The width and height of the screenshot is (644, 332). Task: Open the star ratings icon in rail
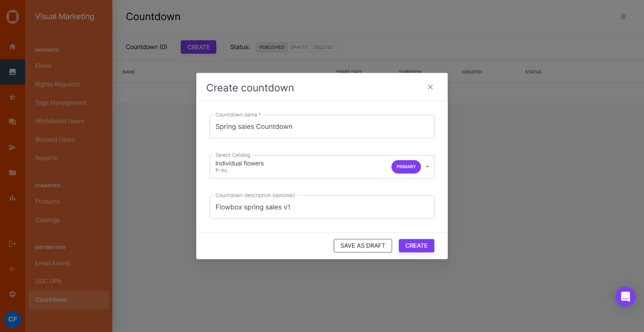click(x=13, y=97)
